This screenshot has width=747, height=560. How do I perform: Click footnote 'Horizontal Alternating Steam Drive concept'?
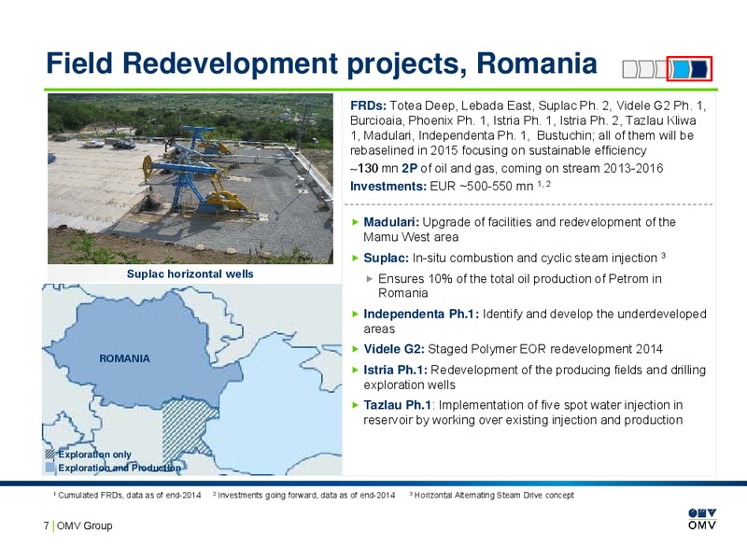click(x=492, y=496)
